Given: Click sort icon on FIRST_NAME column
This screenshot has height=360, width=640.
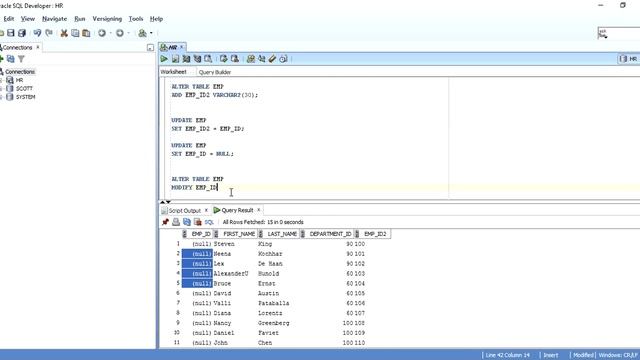Looking at the screenshot, I should pos(216,234).
